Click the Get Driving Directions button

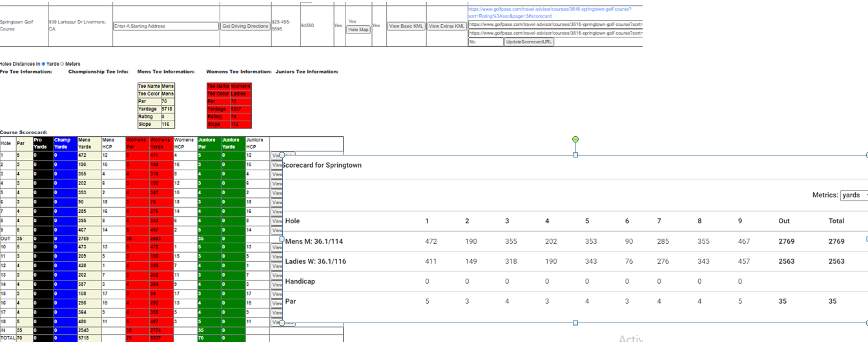click(245, 26)
